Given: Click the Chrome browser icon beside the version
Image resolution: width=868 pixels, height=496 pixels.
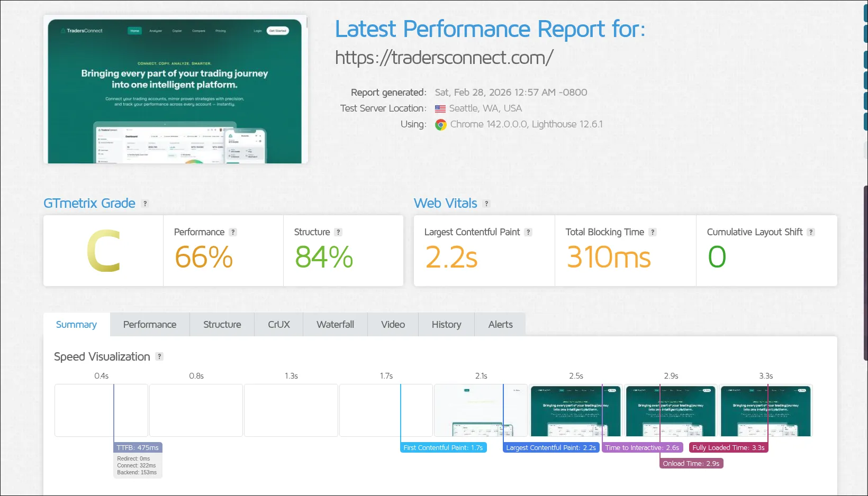Looking at the screenshot, I should [x=441, y=124].
